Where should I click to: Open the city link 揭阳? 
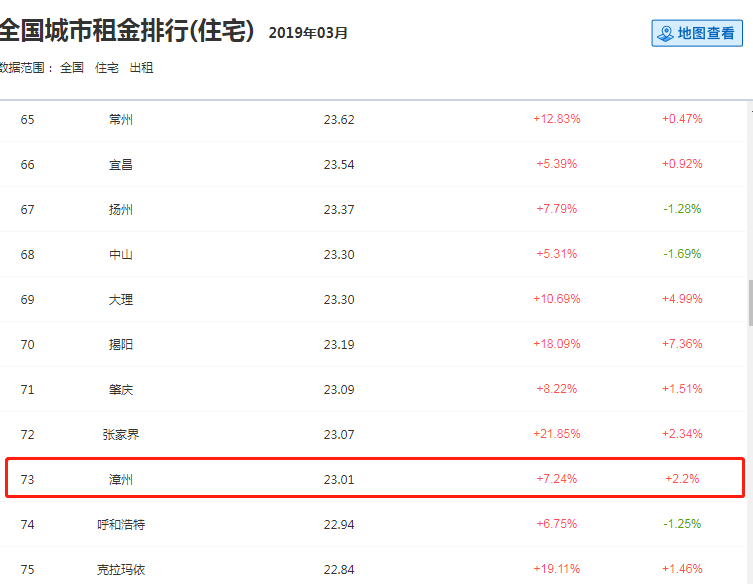[x=121, y=344]
